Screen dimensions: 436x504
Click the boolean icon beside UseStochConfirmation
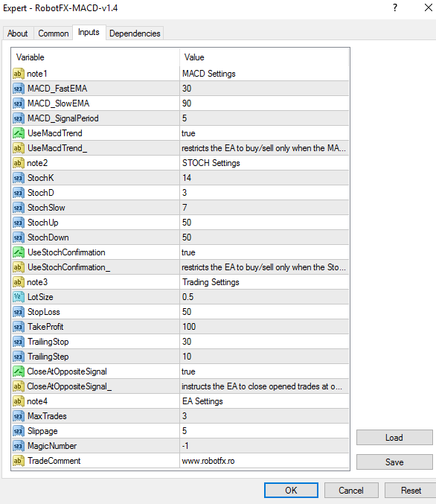click(x=19, y=252)
